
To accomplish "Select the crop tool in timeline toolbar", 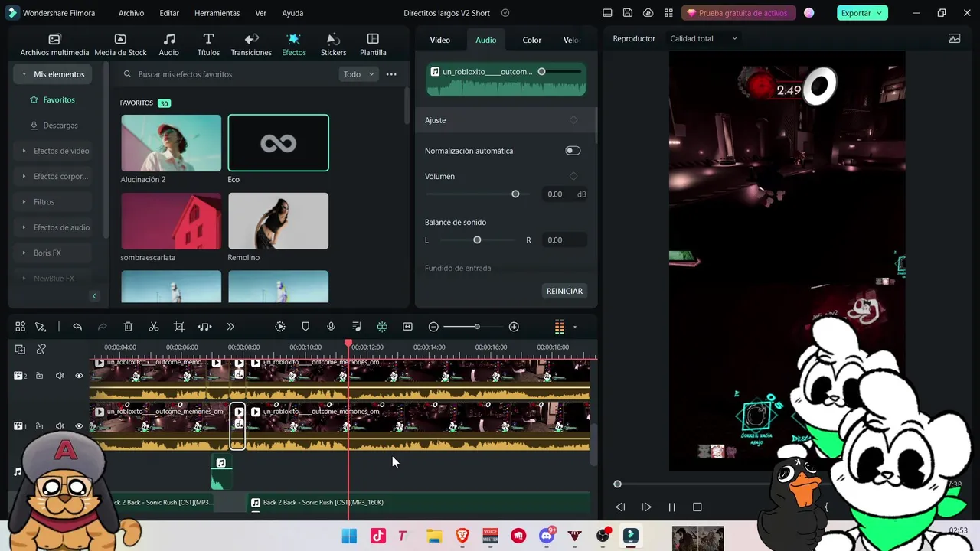I will [179, 327].
